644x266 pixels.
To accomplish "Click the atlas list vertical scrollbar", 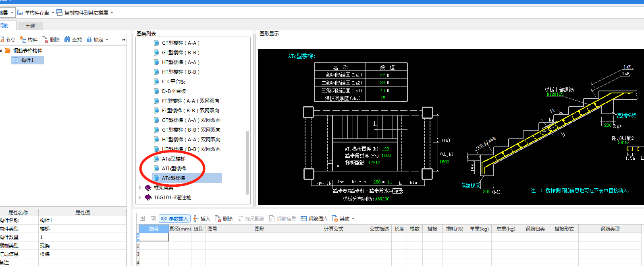I will pyautogui.click(x=247, y=162).
